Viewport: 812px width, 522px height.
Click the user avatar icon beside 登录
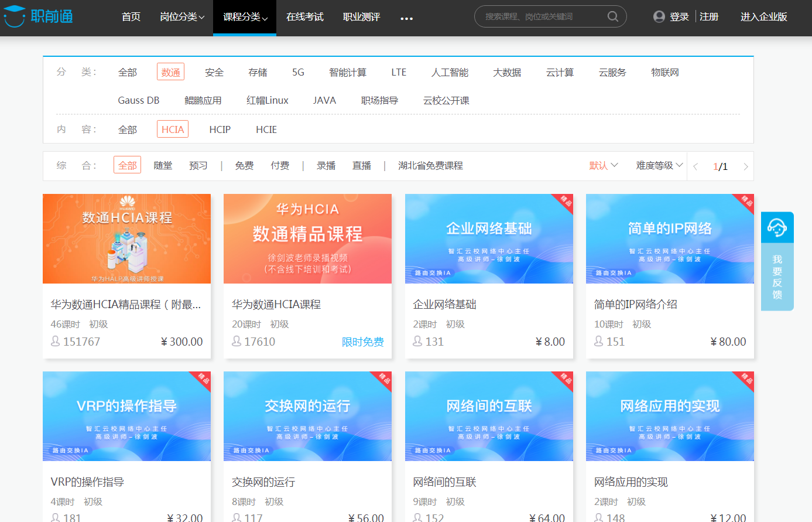click(x=659, y=16)
